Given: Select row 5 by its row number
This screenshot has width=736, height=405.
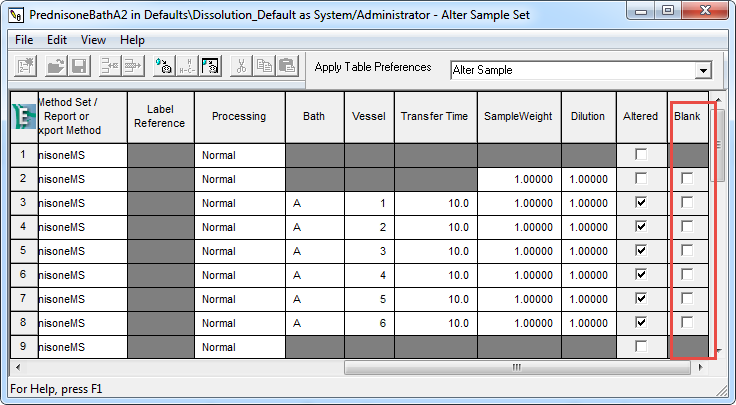Looking at the screenshot, I should tap(24, 251).
